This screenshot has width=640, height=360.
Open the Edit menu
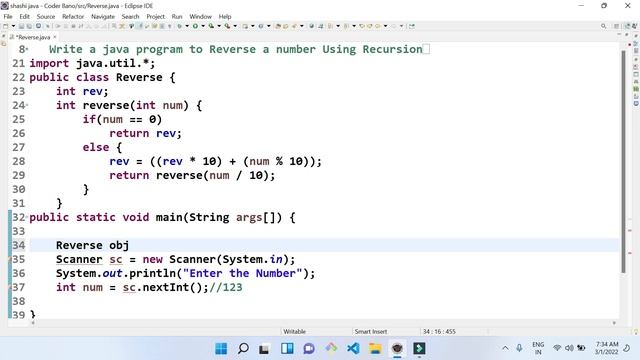tap(24, 16)
